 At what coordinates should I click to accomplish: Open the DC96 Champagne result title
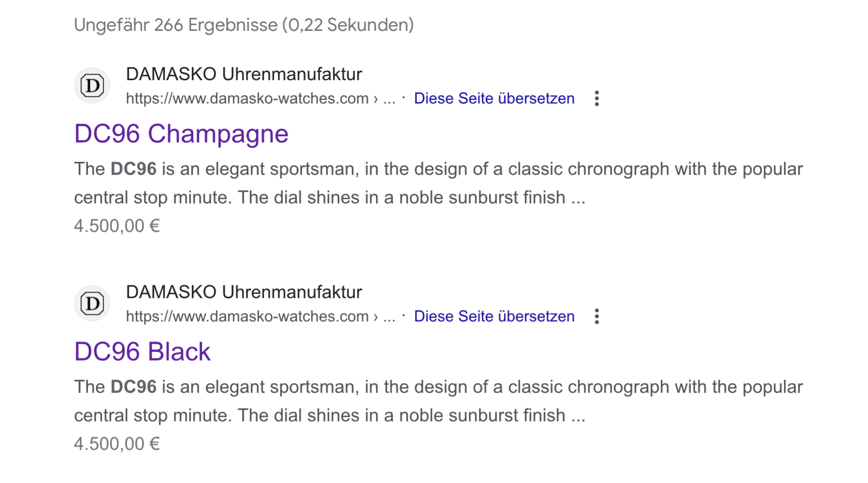tap(181, 133)
